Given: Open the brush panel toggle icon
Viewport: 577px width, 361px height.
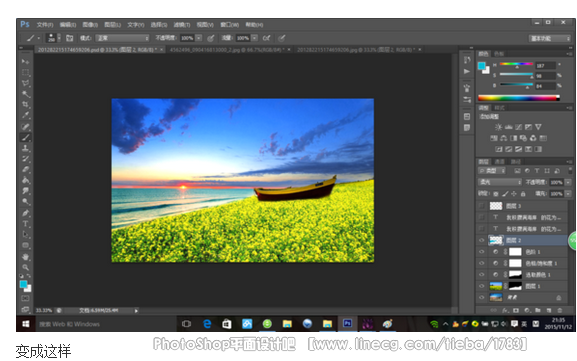Looking at the screenshot, I should pos(70,38).
